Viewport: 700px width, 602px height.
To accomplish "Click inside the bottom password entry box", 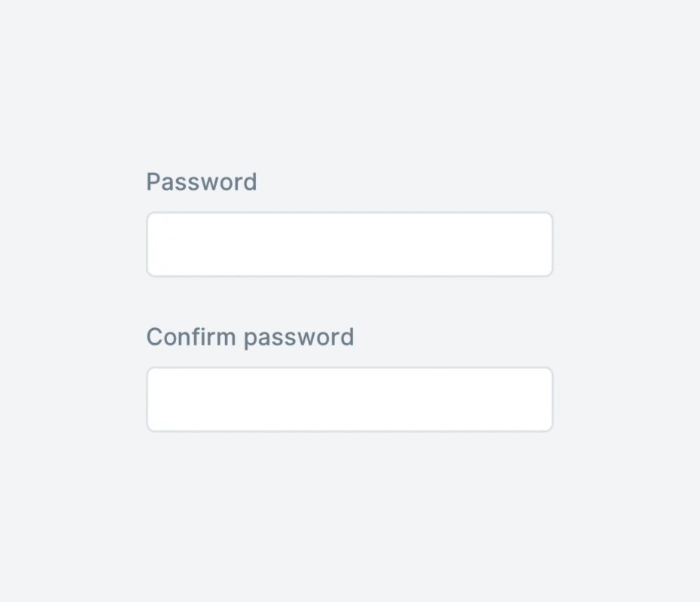I will (349, 400).
